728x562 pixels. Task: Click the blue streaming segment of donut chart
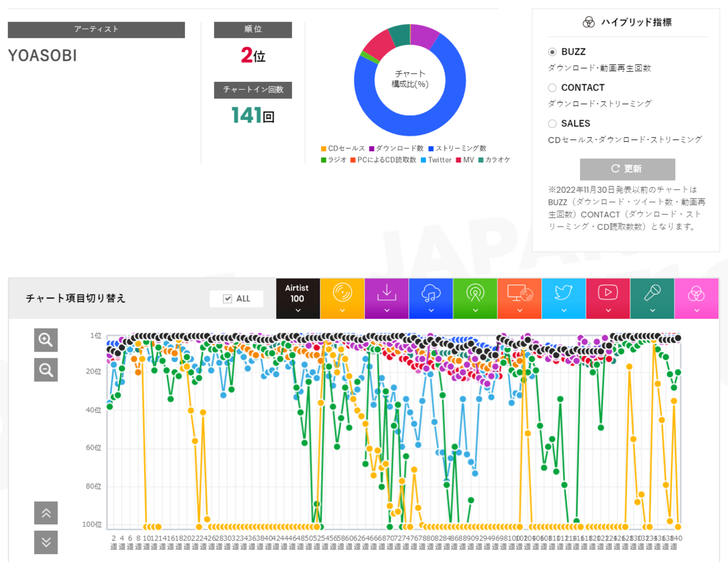[x=419, y=126]
